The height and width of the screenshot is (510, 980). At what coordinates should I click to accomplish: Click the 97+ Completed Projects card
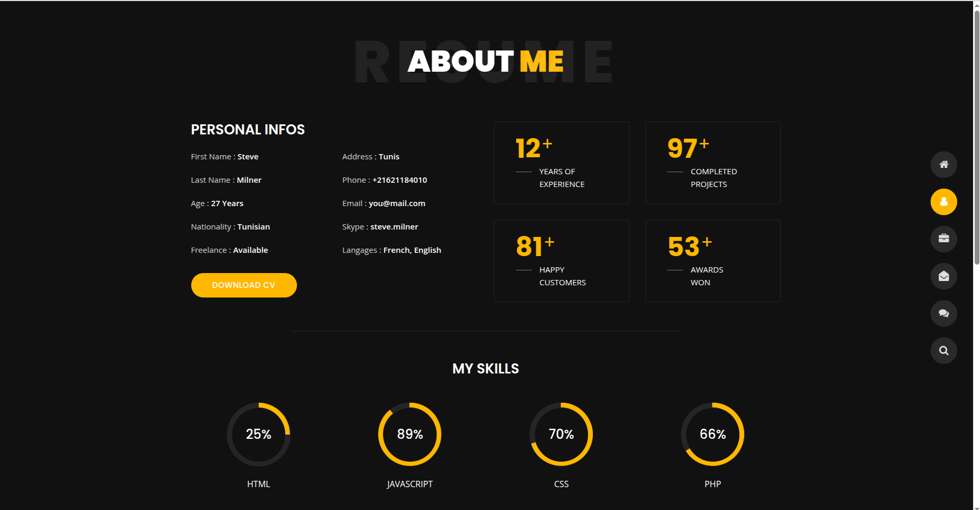point(712,163)
